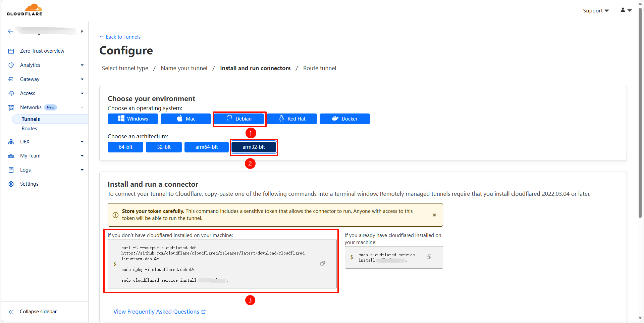The width and height of the screenshot is (644, 323).
Task: Open Routes under Networks
Action: (x=30, y=129)
